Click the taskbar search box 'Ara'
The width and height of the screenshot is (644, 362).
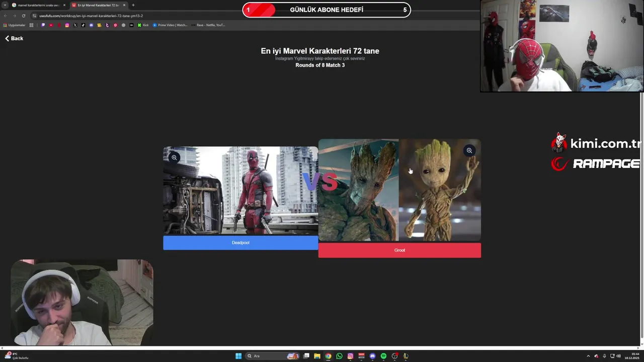coord(273,356)
